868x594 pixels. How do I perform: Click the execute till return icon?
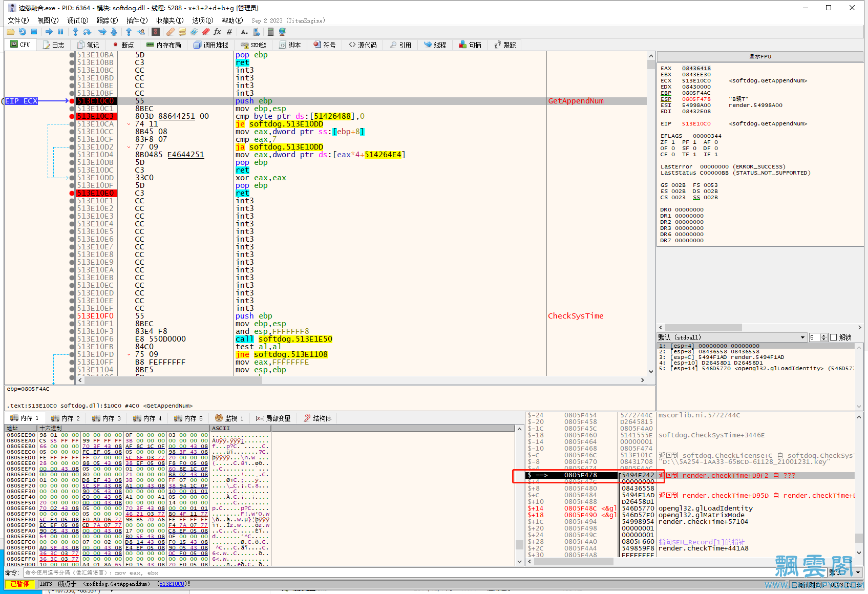[x=129, y=32]
